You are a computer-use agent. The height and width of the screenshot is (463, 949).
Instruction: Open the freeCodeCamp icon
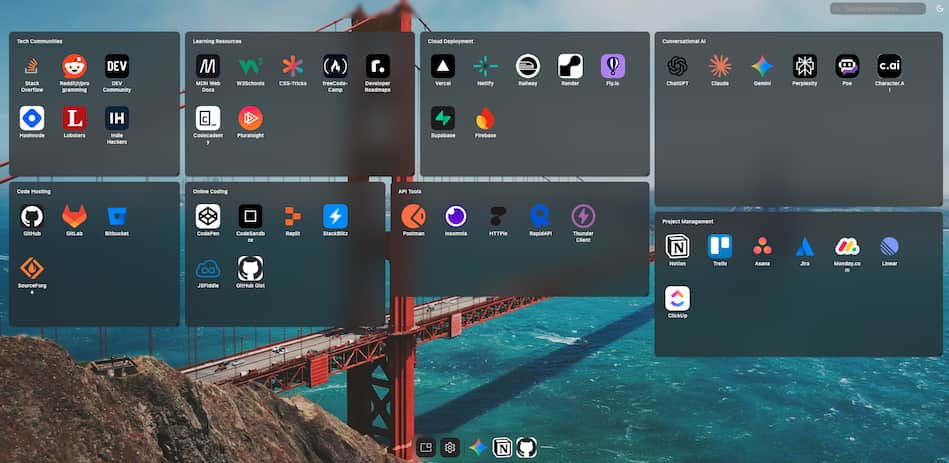point(335,67)
